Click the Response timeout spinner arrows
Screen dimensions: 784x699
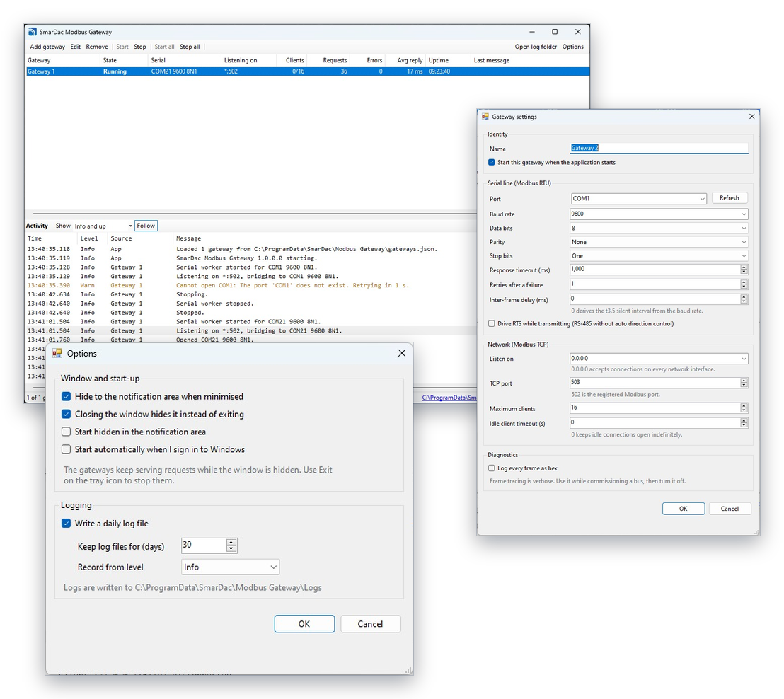click(744, 269)
